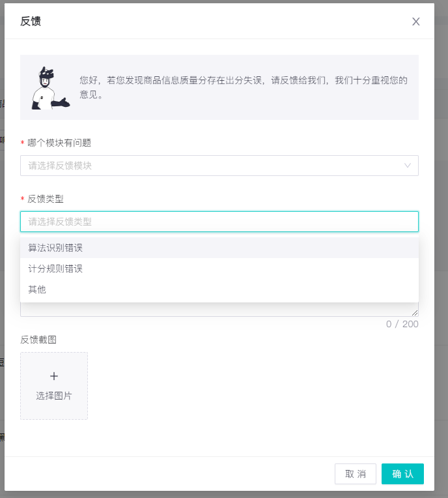Expand the 请选择反馈模块 dropdown arrow
This screenshot has width=448, height=498.
point(408,166)
